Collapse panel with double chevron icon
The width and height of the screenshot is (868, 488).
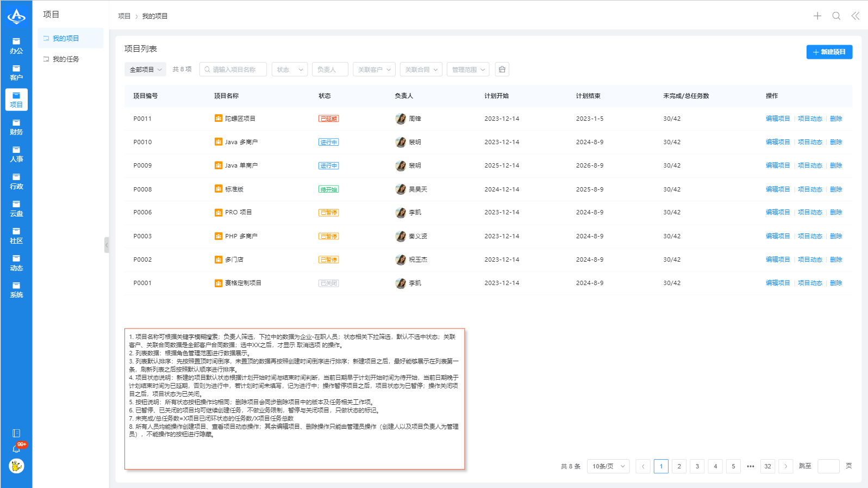click(x=855, y=16)
